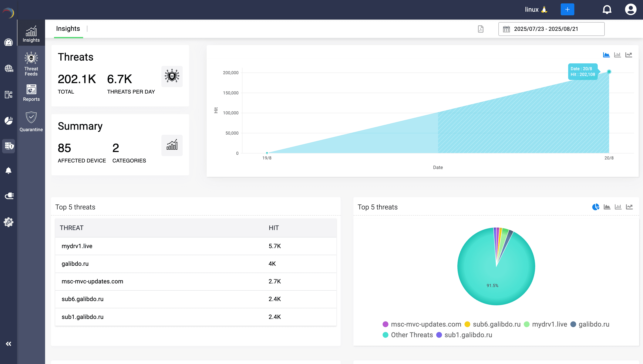Screen dimensions: 643x364
Task: Open the DNS section from the sidebar
Action: (9, 68)
